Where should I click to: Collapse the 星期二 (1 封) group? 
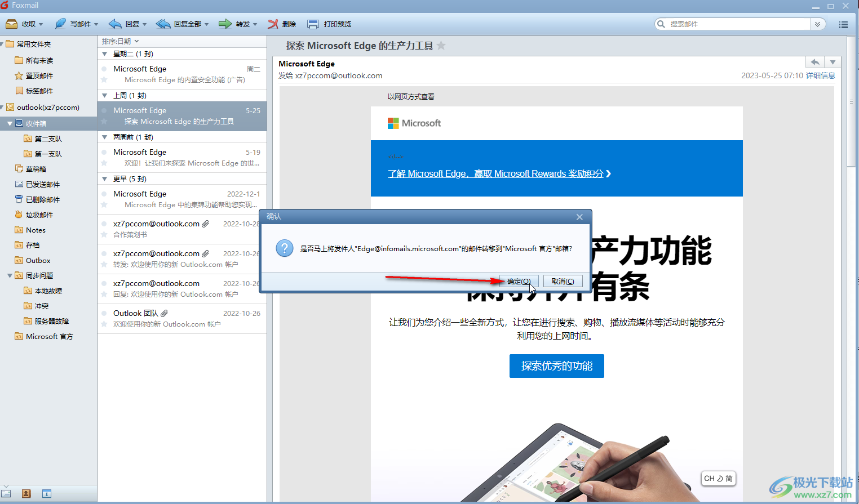pyautogui.click(x=104, y=54)
